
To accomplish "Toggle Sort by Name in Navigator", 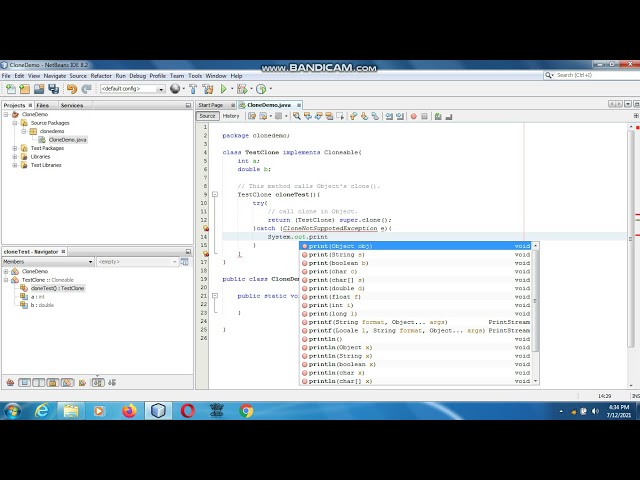I will [98, 382].
